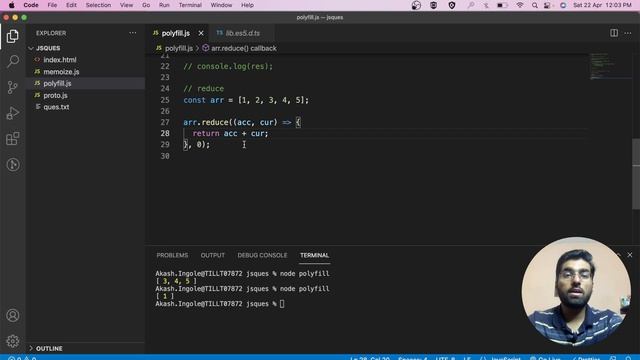The image size is (640, 360).
Task: Open the battery status menu
Action: pyautogui.click(x=502, y=5)
